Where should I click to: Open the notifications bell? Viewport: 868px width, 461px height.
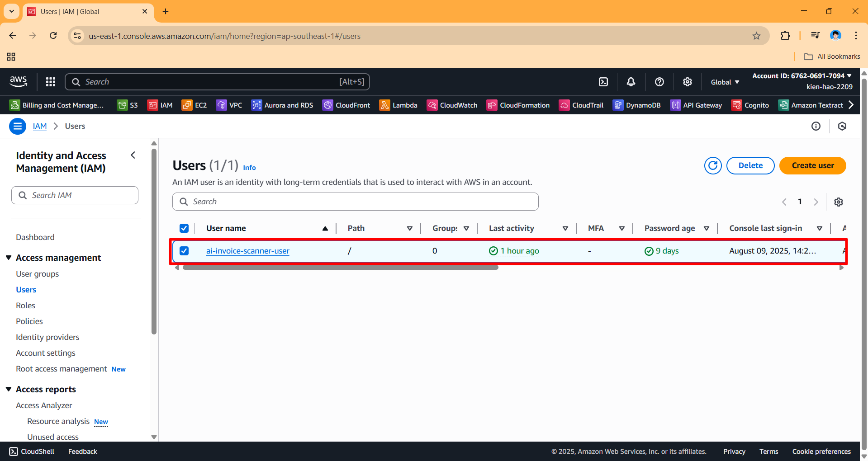[631, 82]
